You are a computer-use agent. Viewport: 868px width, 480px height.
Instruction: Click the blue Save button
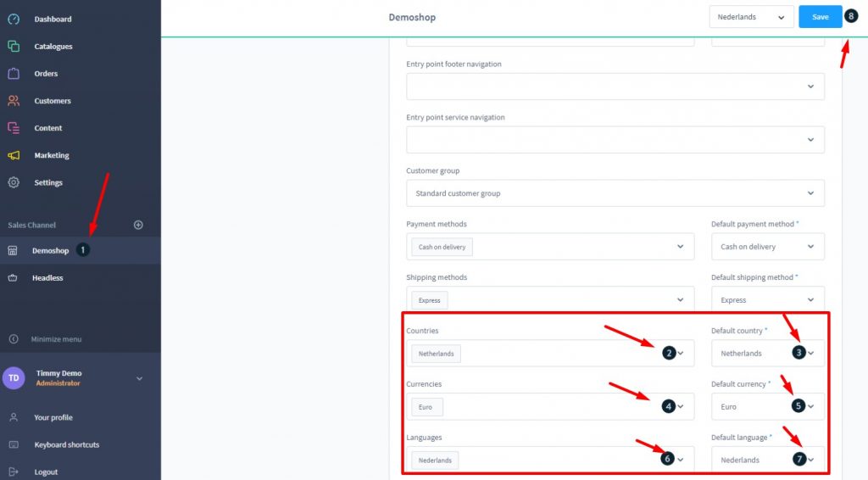point(820,17)
